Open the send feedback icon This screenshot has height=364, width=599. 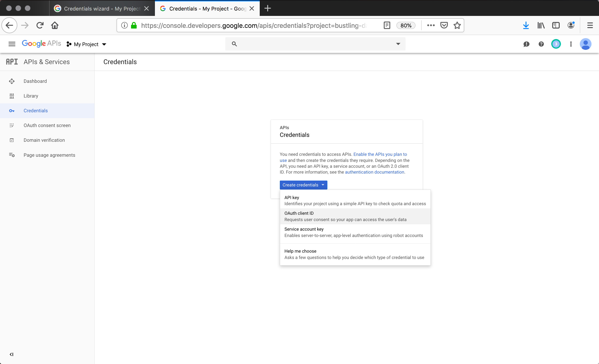click(x=526, y=44)
